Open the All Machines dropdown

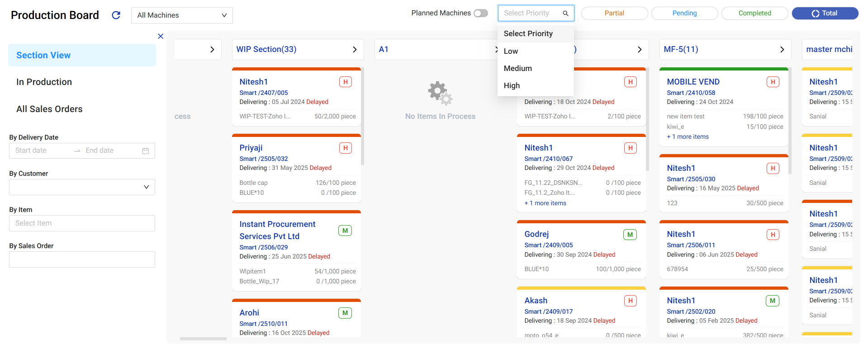[182, 15]
